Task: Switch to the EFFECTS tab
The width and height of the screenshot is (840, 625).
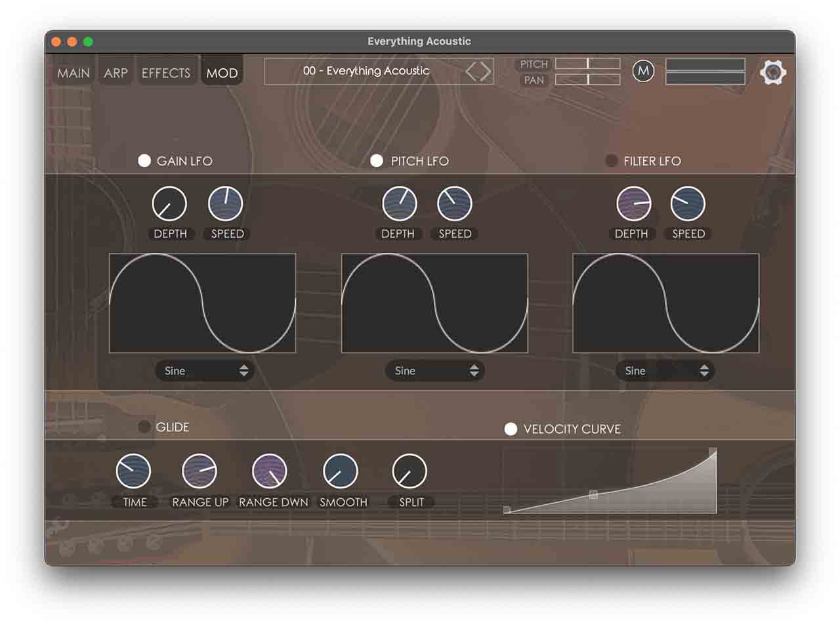Action: click(x=166, y=73)
